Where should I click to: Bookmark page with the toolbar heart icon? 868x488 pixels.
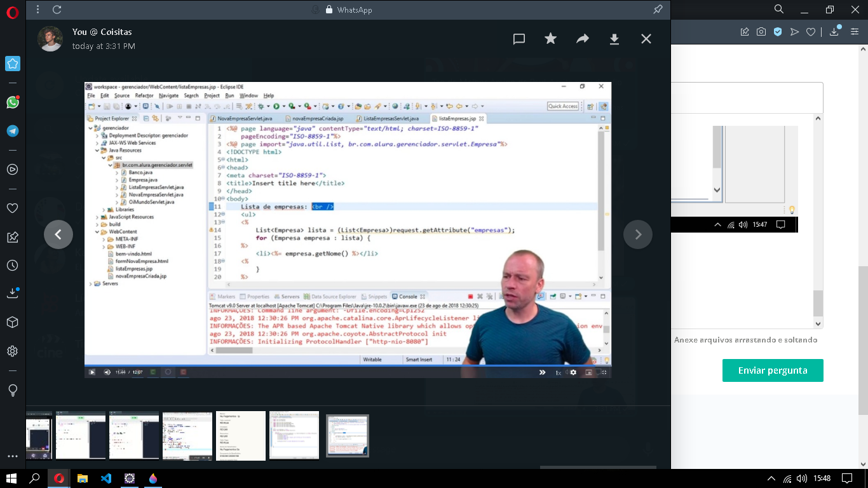811,32
